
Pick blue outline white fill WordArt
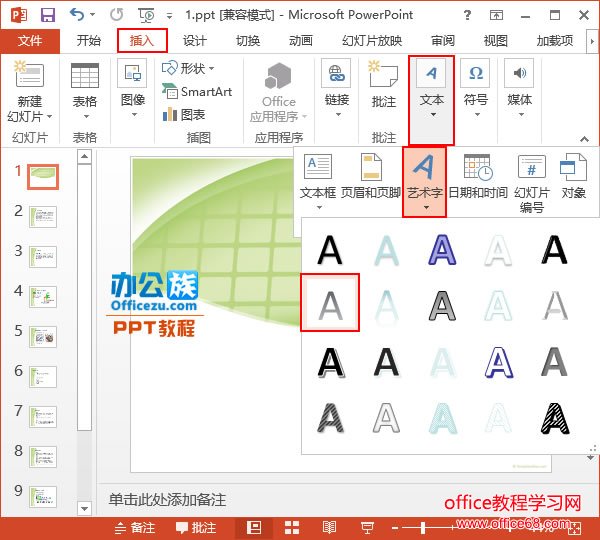pyautogui.click(x=498, y=362)
